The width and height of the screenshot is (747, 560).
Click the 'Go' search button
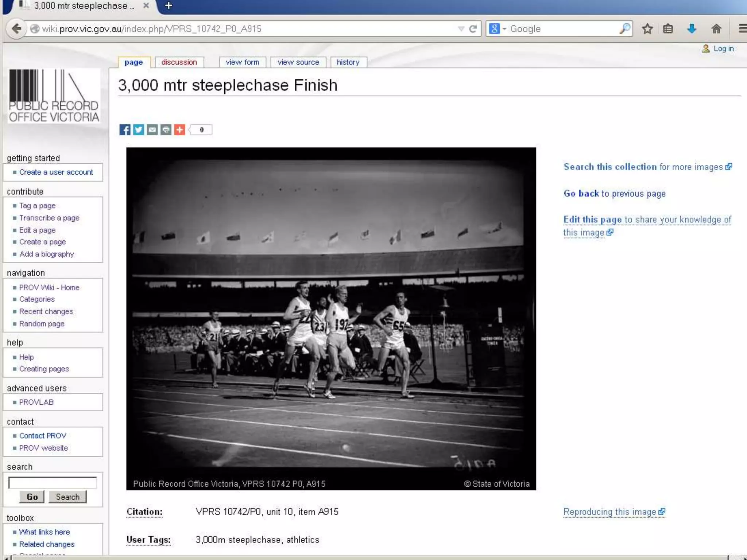tap(32, 497)
